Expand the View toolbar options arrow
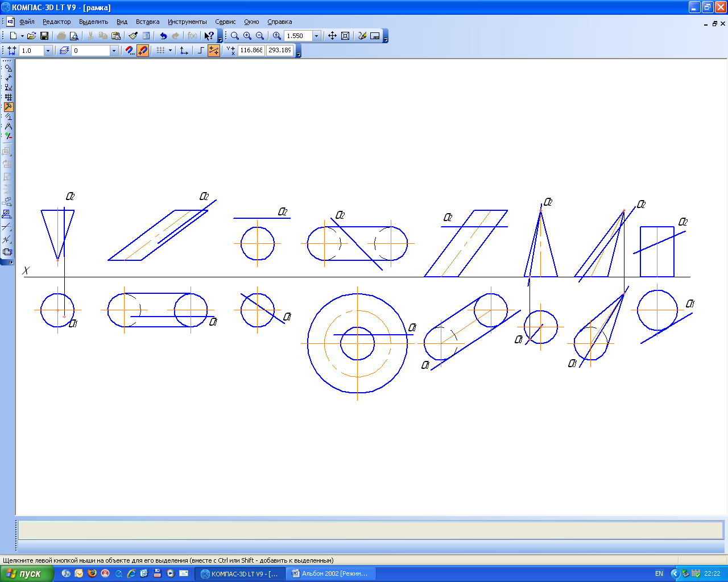The width and height of the screenshot is (728, 582). tap(386, 36)
